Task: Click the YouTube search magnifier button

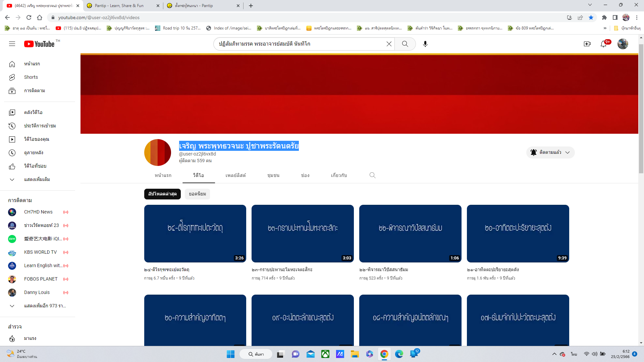Action: 405,44
